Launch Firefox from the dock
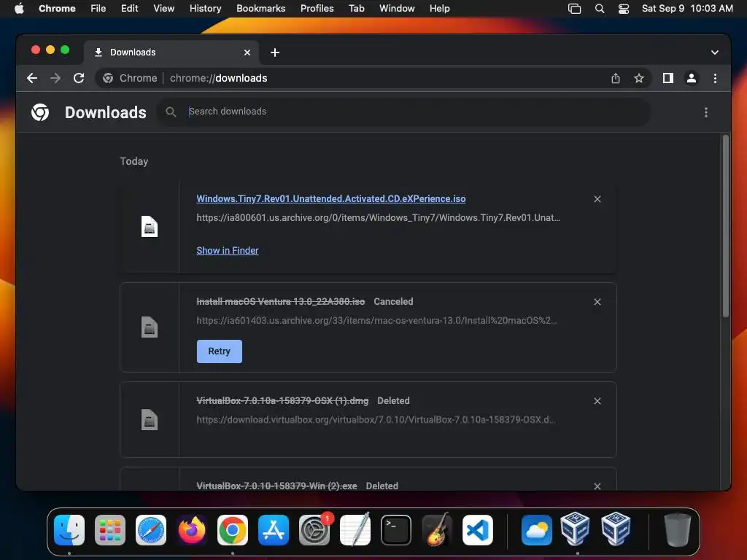Screen dimensions: 747x560 tap(192, 530)
